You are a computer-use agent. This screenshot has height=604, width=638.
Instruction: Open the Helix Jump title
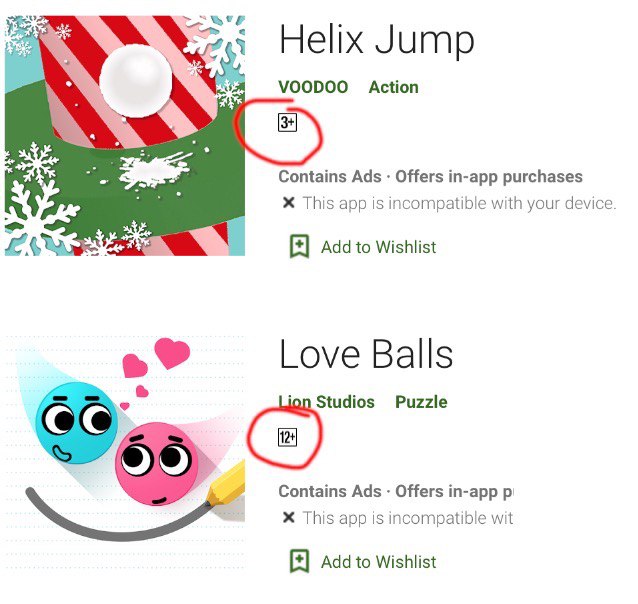[x=377, y=40]
